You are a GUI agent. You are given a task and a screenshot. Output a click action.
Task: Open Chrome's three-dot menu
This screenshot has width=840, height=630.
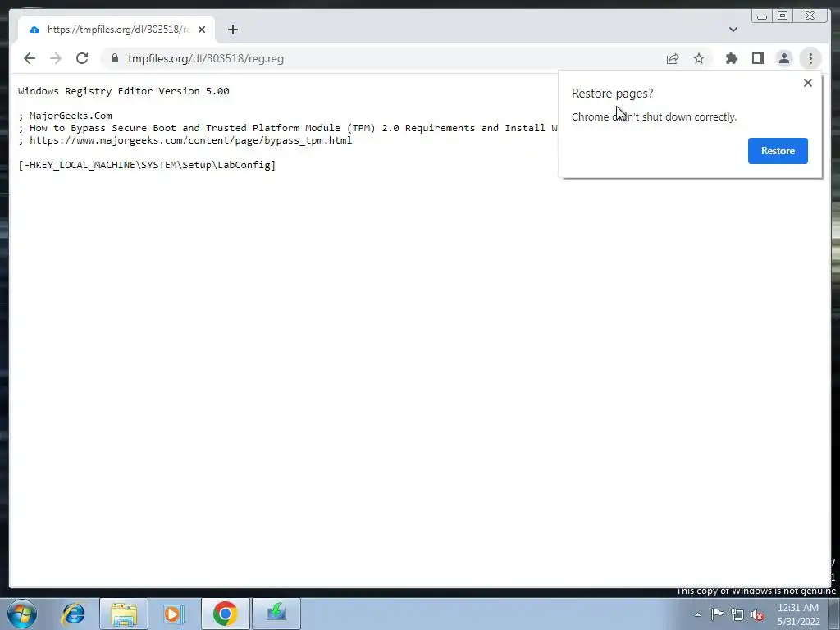click(x=810, y=58)
